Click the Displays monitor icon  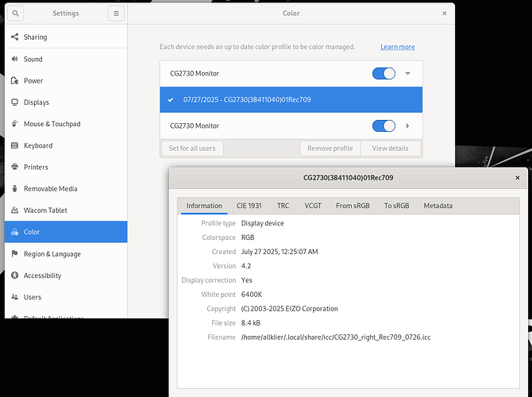coord(14,102)
